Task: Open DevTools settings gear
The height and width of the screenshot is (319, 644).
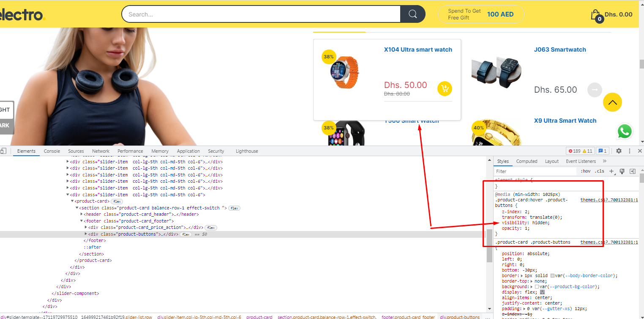Action: pyautogui.click(x=619, y=151)
